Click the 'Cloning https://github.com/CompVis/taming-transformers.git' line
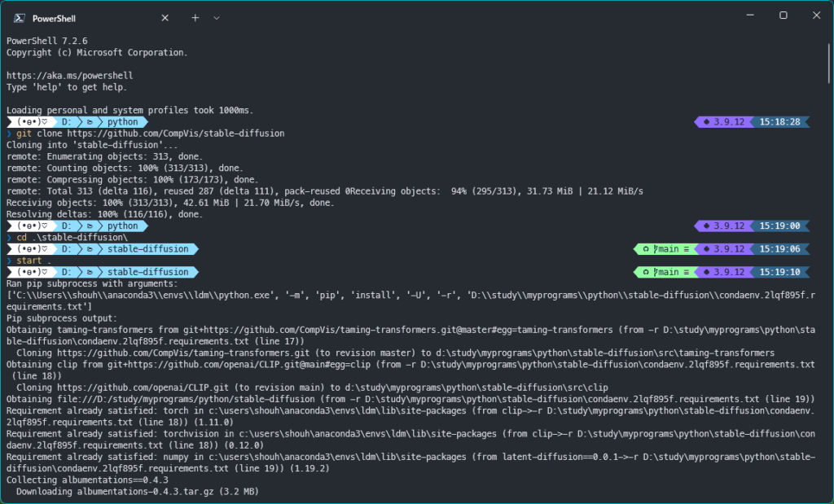 coord(395,353)
